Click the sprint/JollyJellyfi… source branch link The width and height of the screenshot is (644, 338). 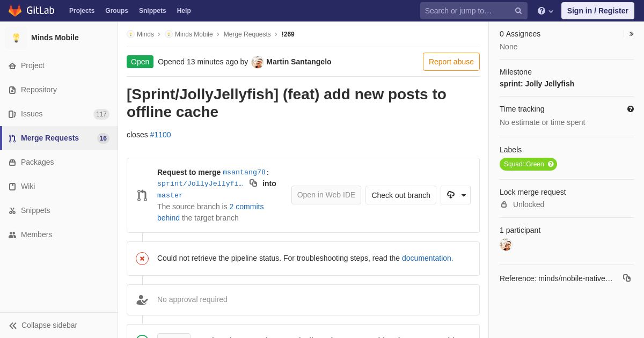pyautogui.click(x=200, y=184)
